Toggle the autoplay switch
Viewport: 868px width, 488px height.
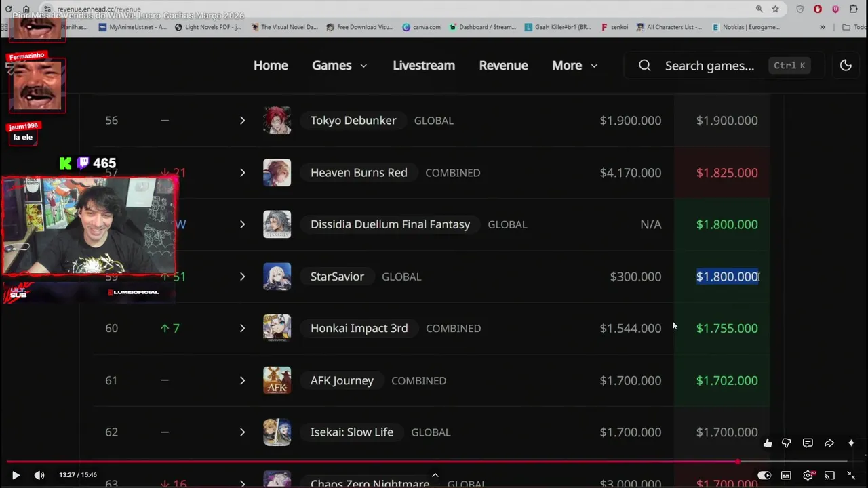[764, 475]
